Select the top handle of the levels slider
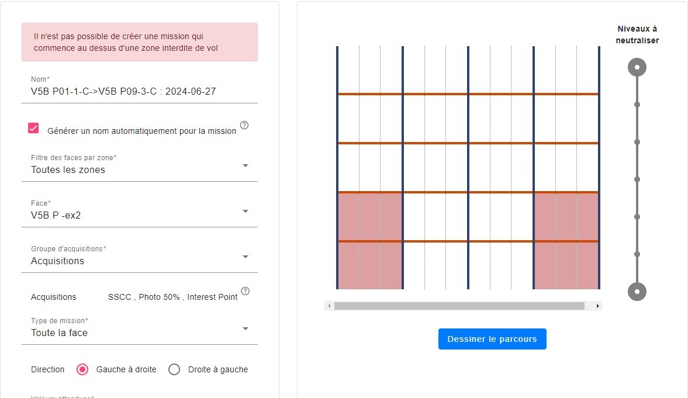 (637, 67)
